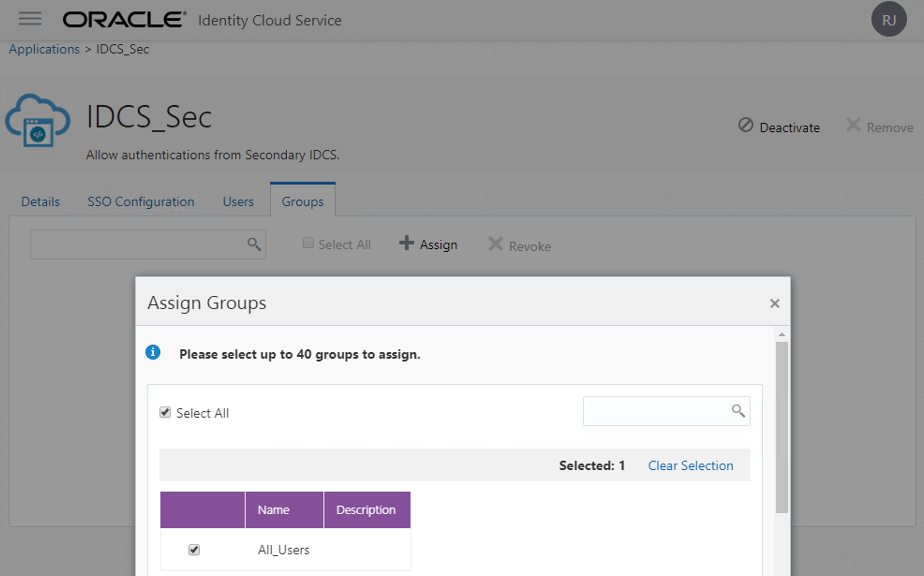The image size is (924, 576).
Task: Click the groups tab search magnifier icon
Action: pos(253,244)
